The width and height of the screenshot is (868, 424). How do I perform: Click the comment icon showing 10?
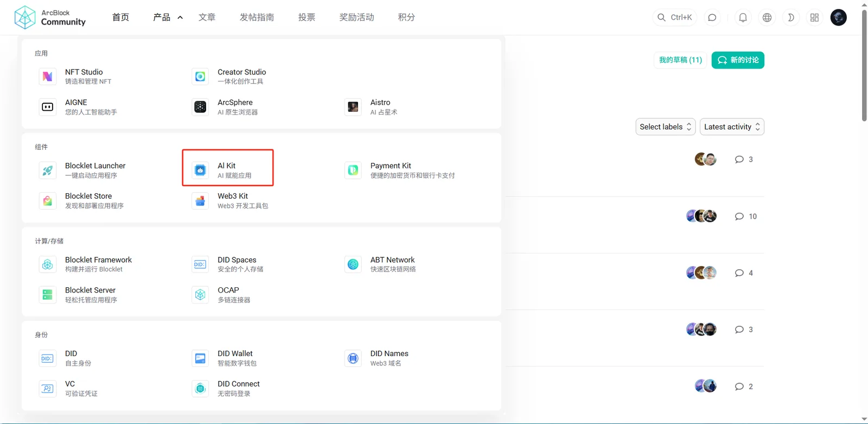[739, 217]
